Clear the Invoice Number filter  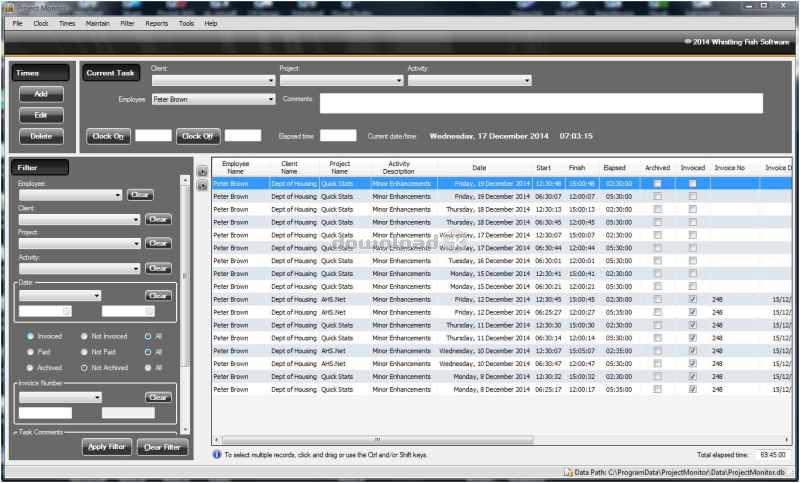tap(158, 397)
